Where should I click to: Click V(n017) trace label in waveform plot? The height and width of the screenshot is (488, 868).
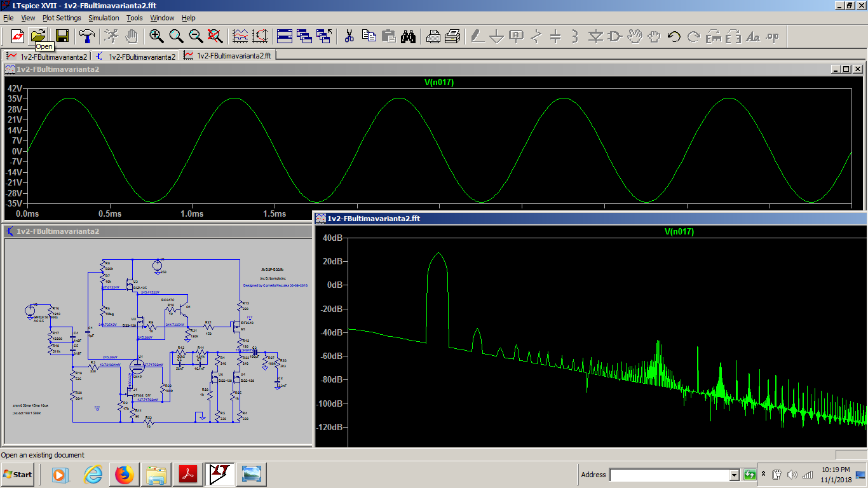coord(439,82)
